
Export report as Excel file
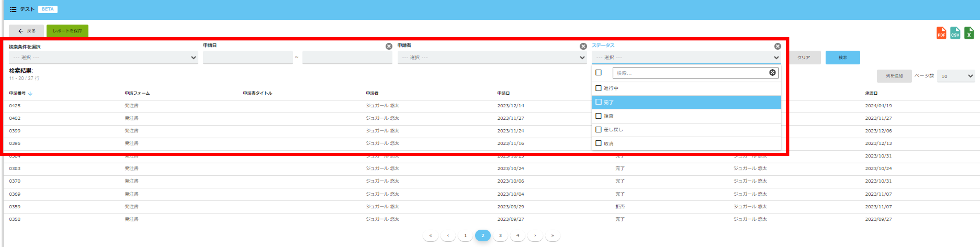(969, 33)
